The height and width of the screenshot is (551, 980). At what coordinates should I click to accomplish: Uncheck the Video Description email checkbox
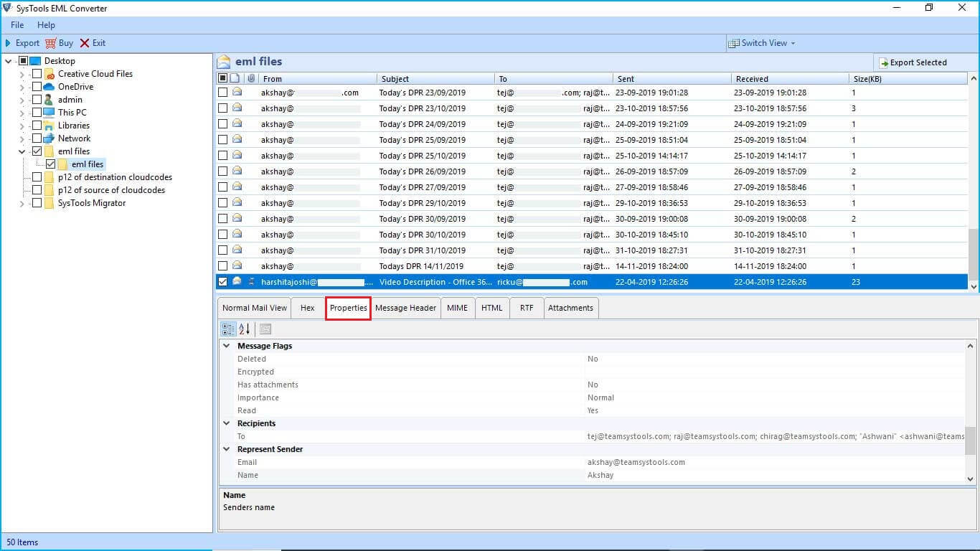223,282
